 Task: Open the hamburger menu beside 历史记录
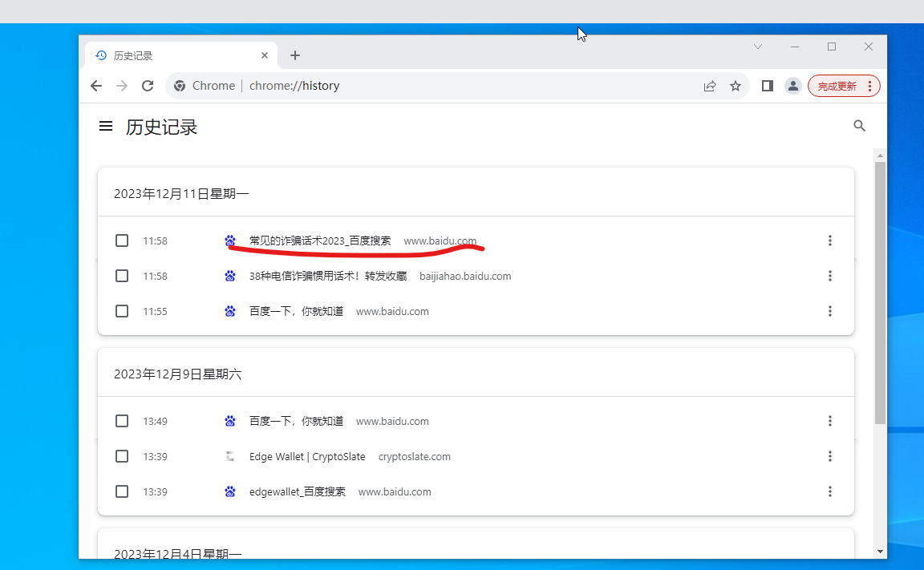click(x=106, y=126)
